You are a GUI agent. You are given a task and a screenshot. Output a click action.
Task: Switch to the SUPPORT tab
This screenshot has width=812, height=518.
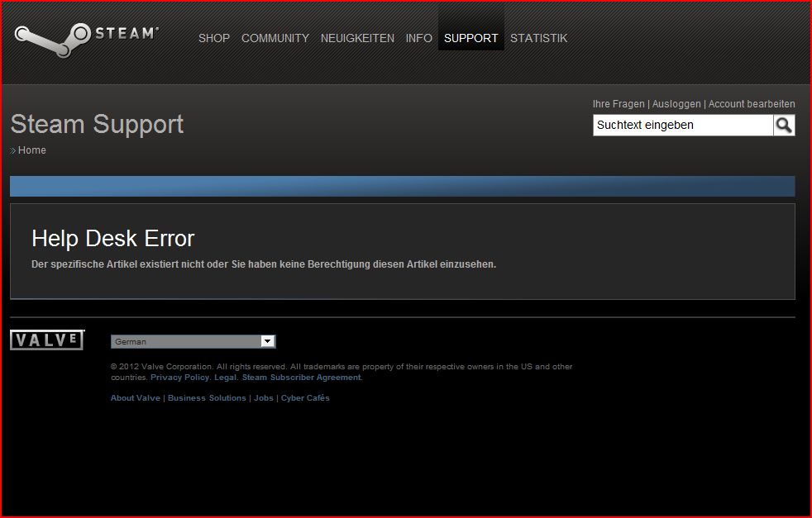click(x=470, y=38)
